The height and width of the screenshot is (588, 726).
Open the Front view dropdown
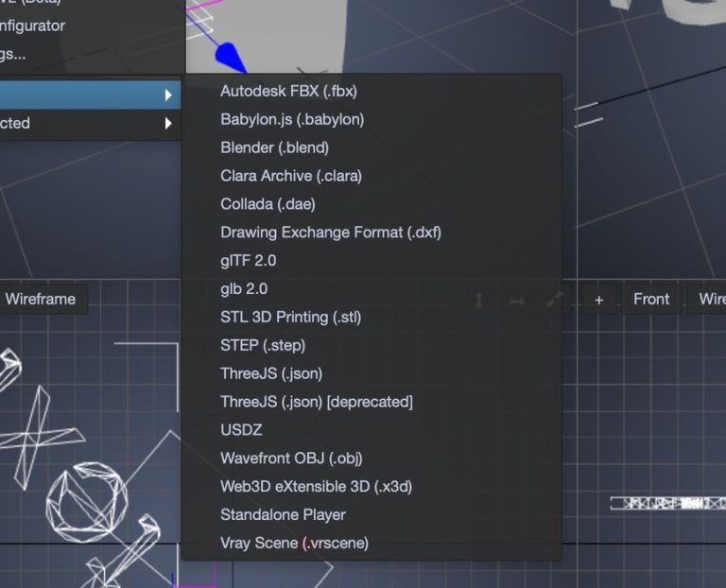click(x=650, y=299)
